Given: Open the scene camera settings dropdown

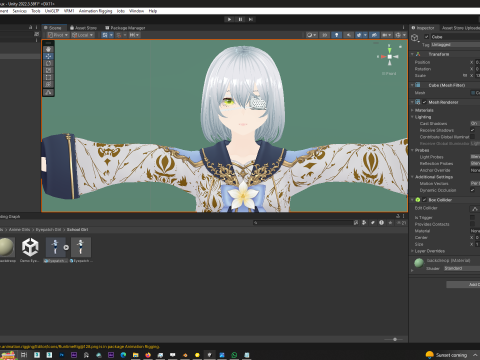Looking at the screenshot, I should tap(387, 35).
